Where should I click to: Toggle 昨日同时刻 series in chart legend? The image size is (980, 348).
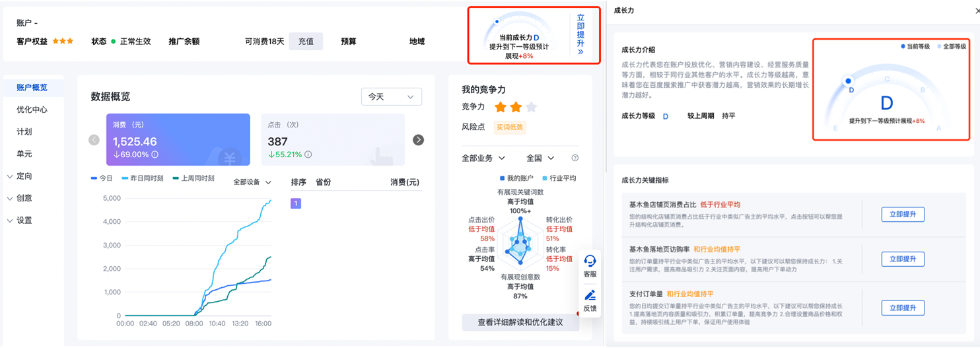tap(142, 178)
